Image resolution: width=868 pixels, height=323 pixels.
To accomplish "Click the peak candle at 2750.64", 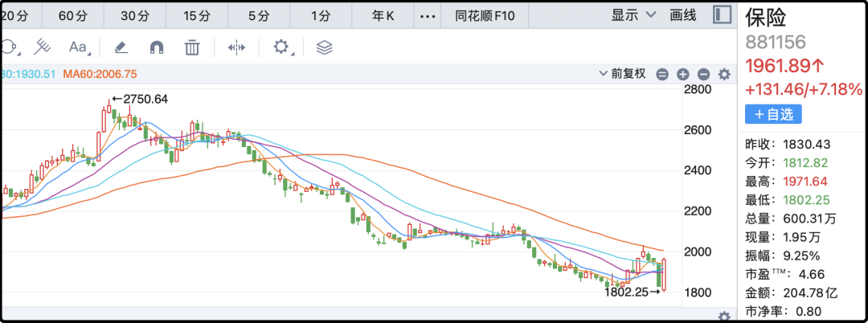I will click(109, 107).
